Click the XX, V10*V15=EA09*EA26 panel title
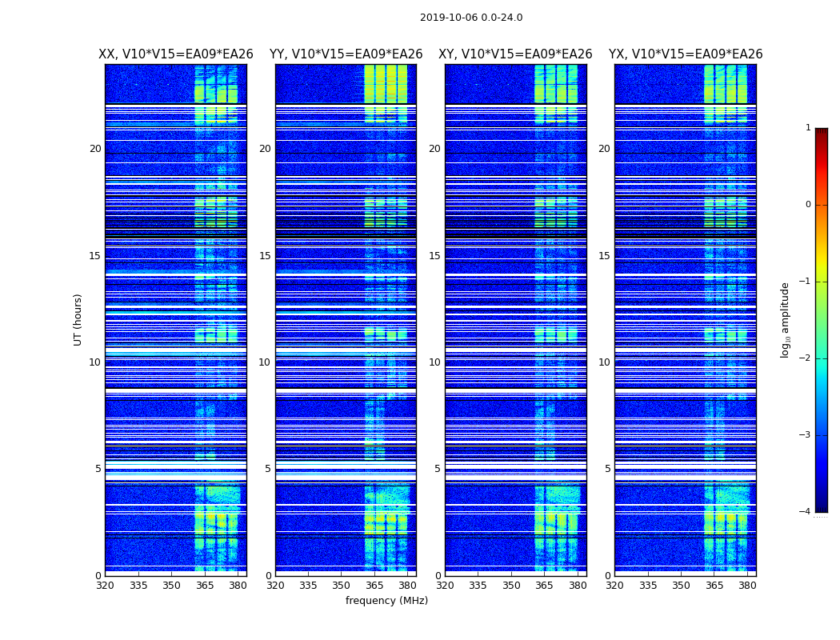The width and height of the screenshot is (840, 640). click(x=176, y=54)
